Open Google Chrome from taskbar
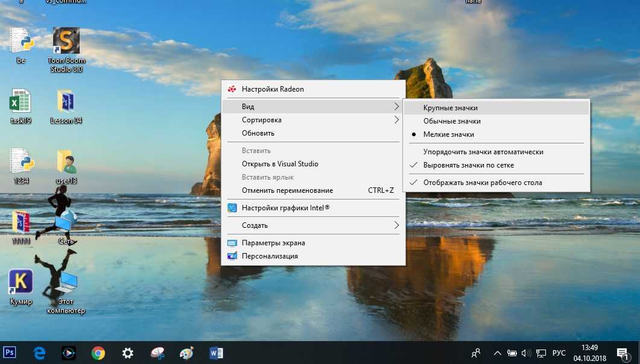Screen dimensions: 640x364 click(x=98, y=353)
